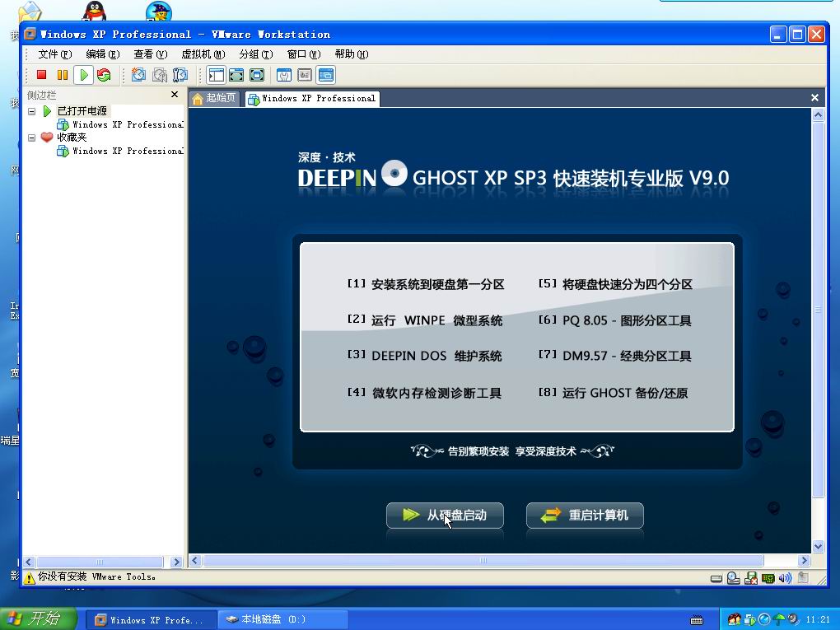Click the 重启计算机 button
840x630 pixels.
tap(585, 516)
